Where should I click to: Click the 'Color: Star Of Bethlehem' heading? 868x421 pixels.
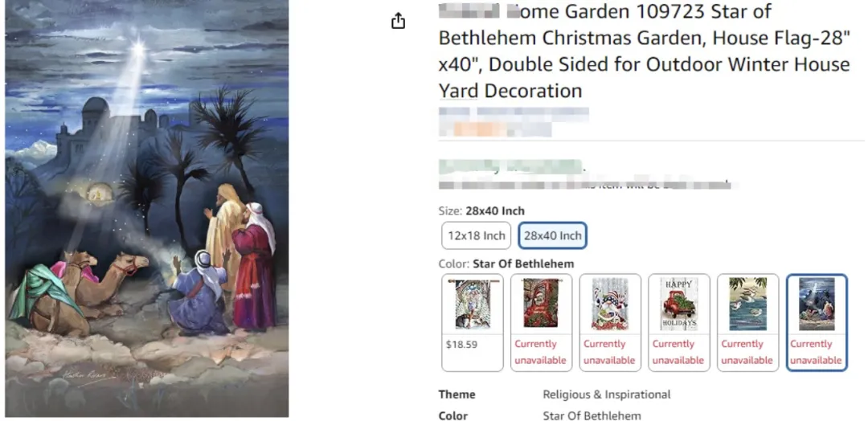(x=506, y=264)
